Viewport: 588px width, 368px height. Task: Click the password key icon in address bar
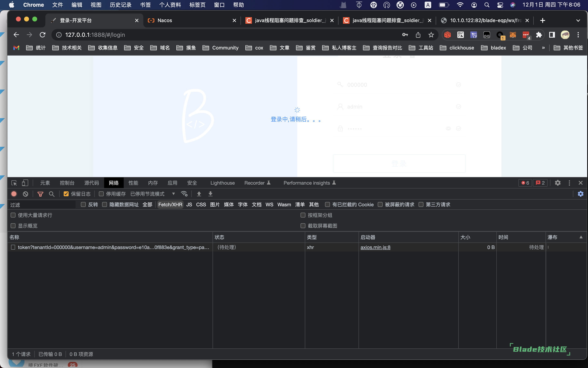(405, 35)
